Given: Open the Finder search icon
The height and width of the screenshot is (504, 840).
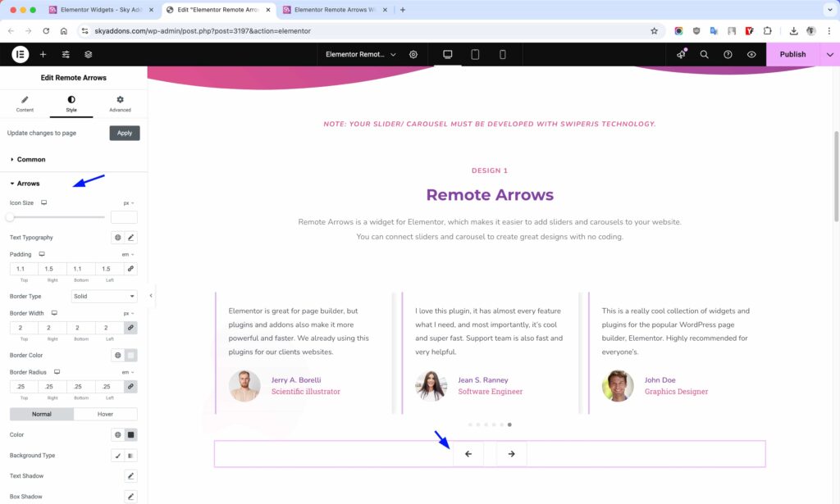Looking at the screenshot, I should click(704, 54).
